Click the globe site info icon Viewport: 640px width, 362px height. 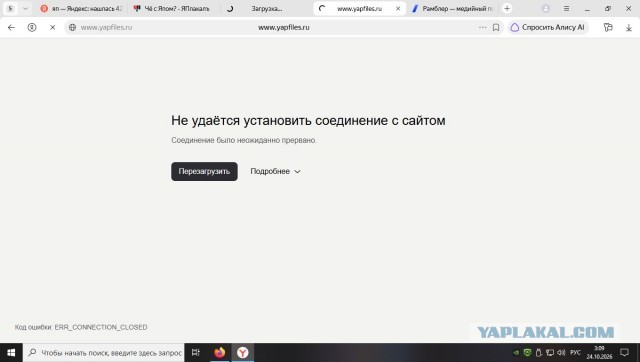coord(72,27)
